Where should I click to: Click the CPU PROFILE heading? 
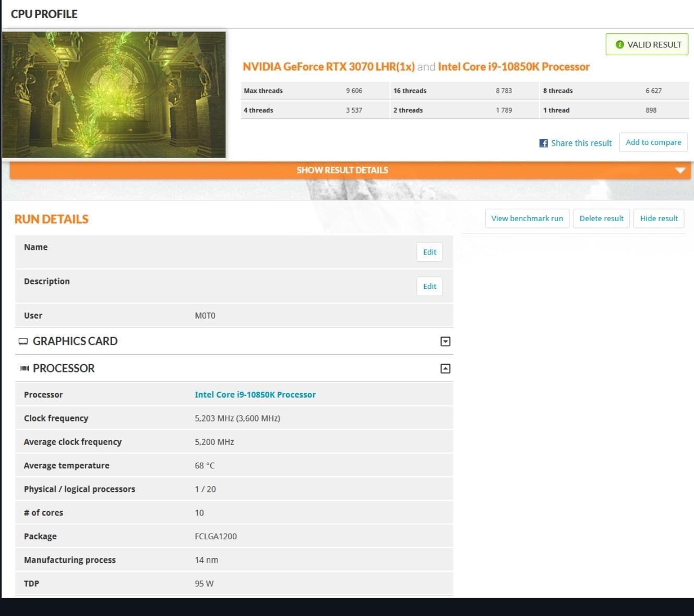[44, 14]
